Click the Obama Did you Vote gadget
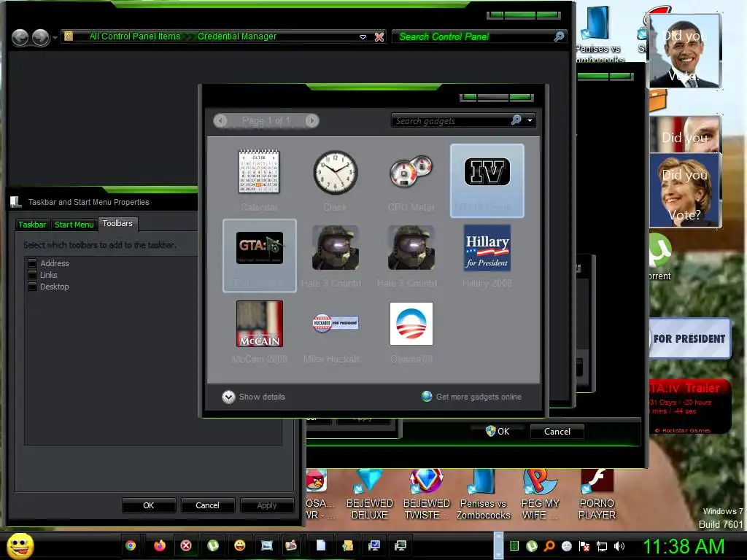This screenshot has width=747, height=560. (684, 51)
